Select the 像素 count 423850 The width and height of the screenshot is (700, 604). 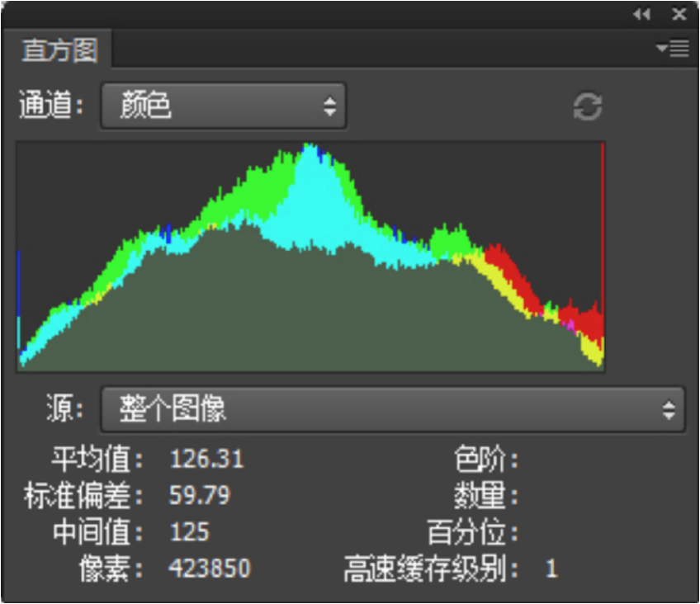pyautogui.click(x=210, y=569)
